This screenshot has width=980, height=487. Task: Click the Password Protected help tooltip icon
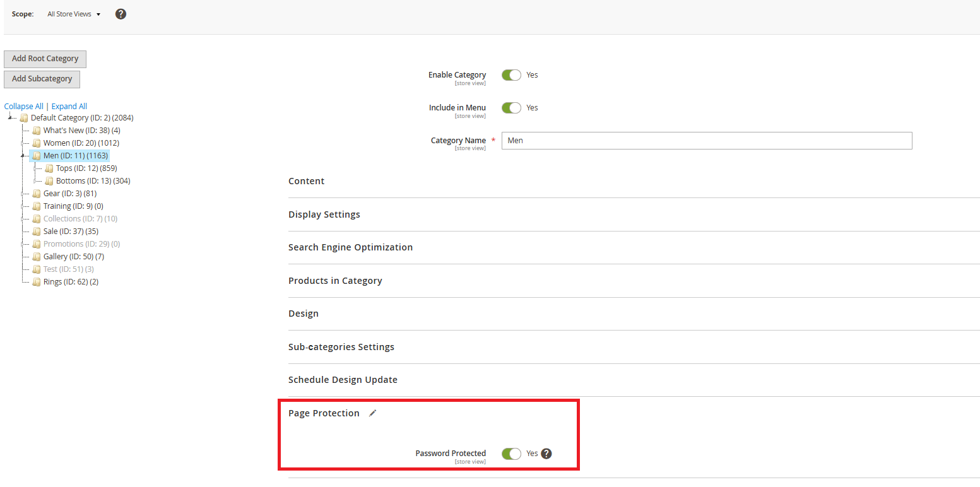click(x=546, y=454)
